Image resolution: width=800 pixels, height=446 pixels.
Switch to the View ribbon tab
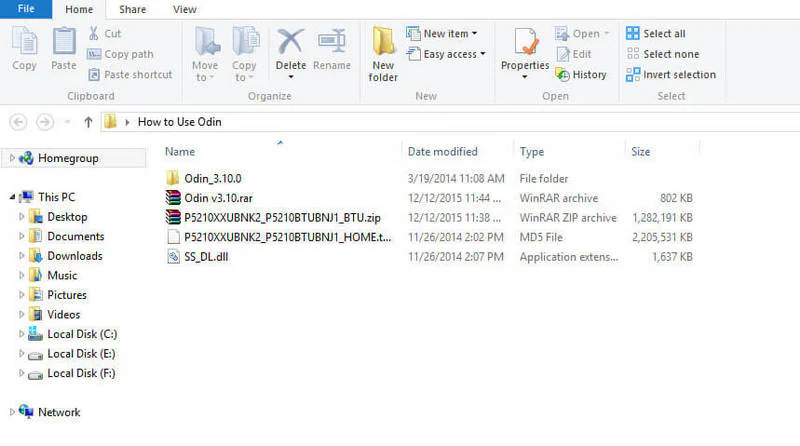point(184,9)
